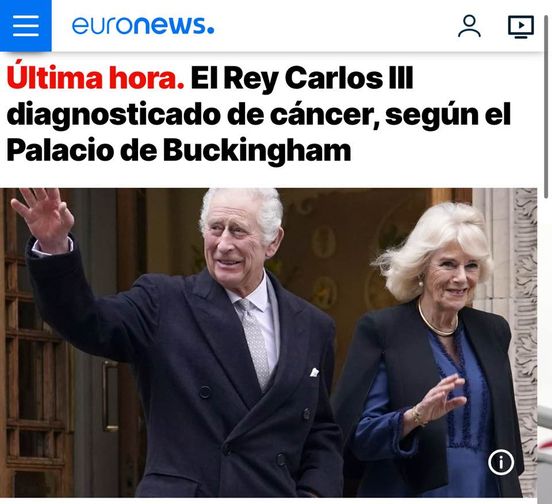552x504 pixels.
Task: Show photo credit via info icon
Action: [x=501, y=462]
